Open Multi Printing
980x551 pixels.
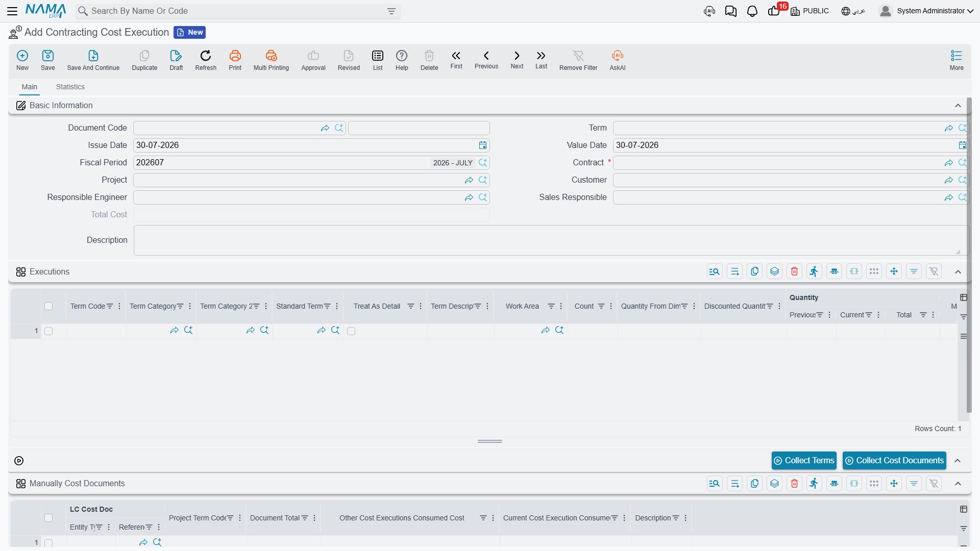click(271, 60)
